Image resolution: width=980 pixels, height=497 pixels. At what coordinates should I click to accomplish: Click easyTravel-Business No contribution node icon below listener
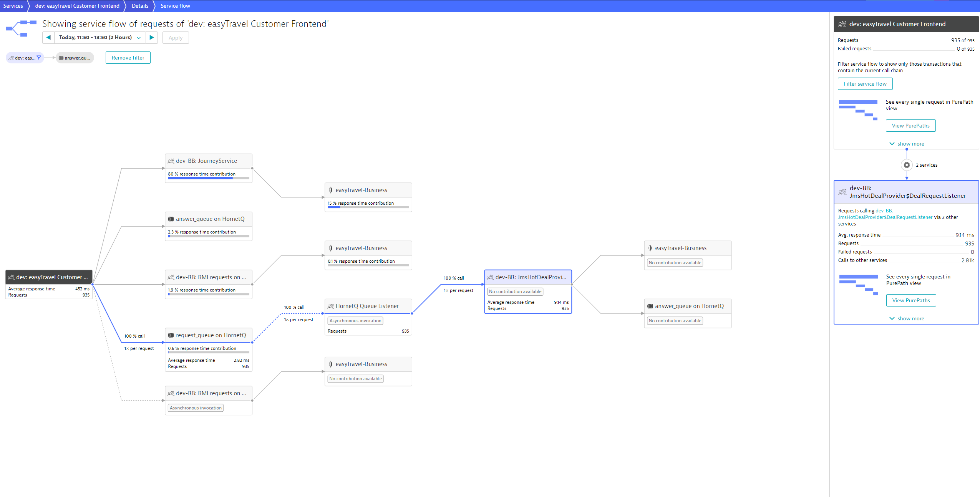[x=331, y=364]
